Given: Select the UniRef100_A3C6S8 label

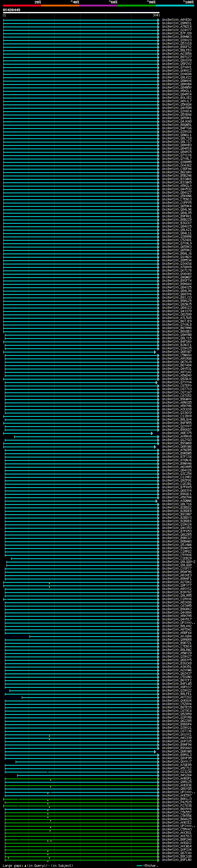Looking at the screenshot, I should pos(176,410).
